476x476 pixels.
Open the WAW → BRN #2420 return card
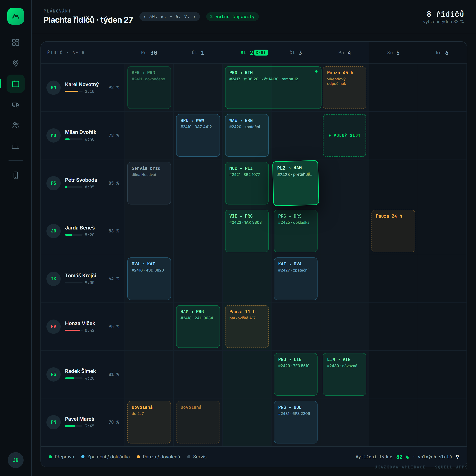[247, 135]
